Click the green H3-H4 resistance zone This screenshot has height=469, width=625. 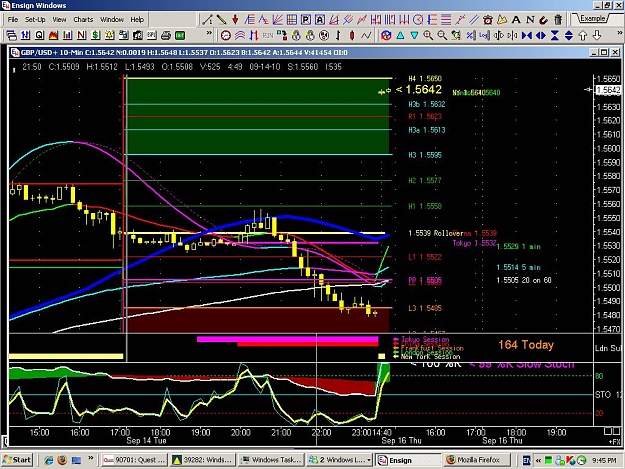tap(257, 116)
